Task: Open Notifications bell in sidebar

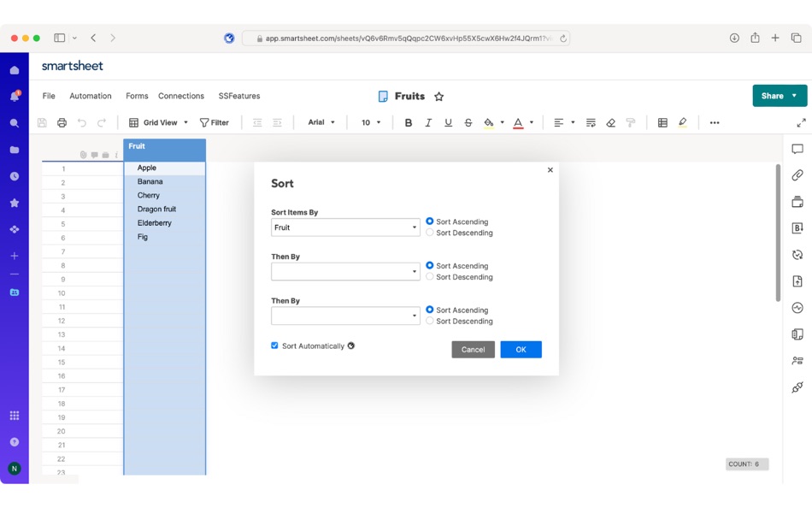Action: (x=15, y=97)
